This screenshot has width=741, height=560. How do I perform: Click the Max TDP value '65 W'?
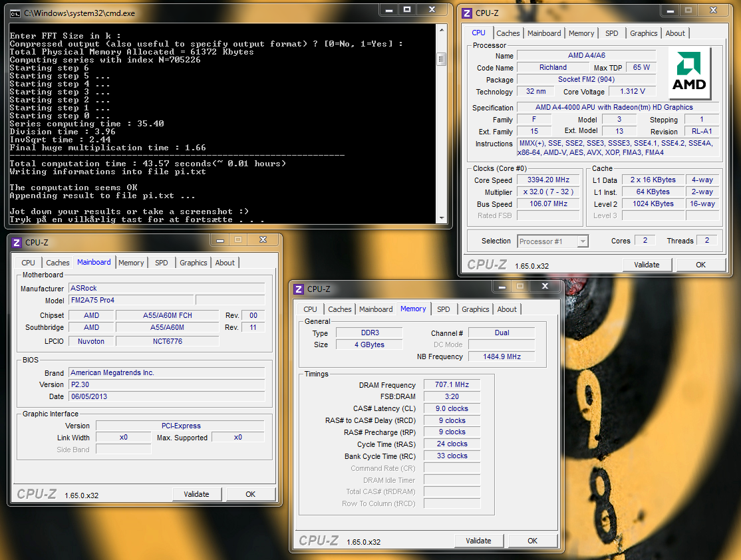pos(641,68)
